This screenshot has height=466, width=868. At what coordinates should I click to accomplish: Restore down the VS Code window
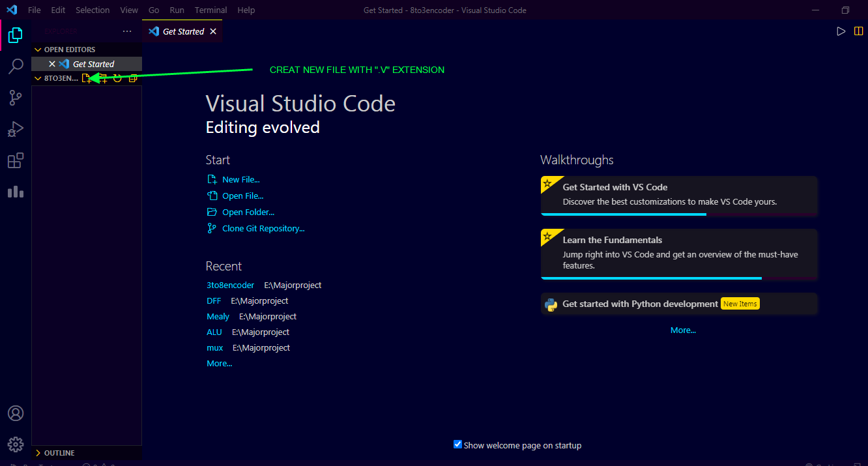tap(845, 10)
